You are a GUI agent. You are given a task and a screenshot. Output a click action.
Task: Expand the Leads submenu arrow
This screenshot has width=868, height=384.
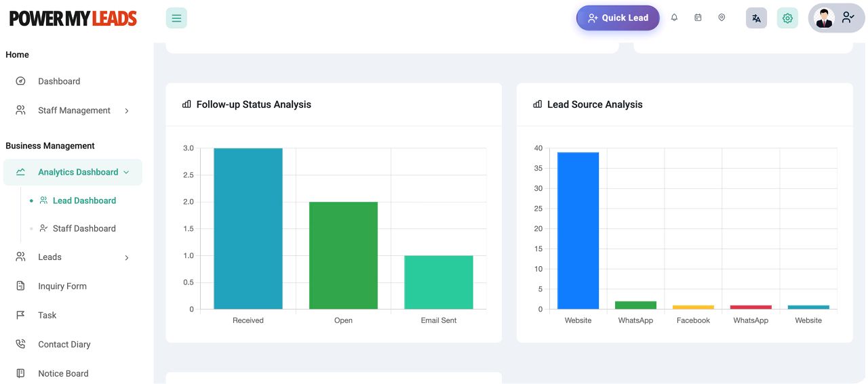coord(127,258)
